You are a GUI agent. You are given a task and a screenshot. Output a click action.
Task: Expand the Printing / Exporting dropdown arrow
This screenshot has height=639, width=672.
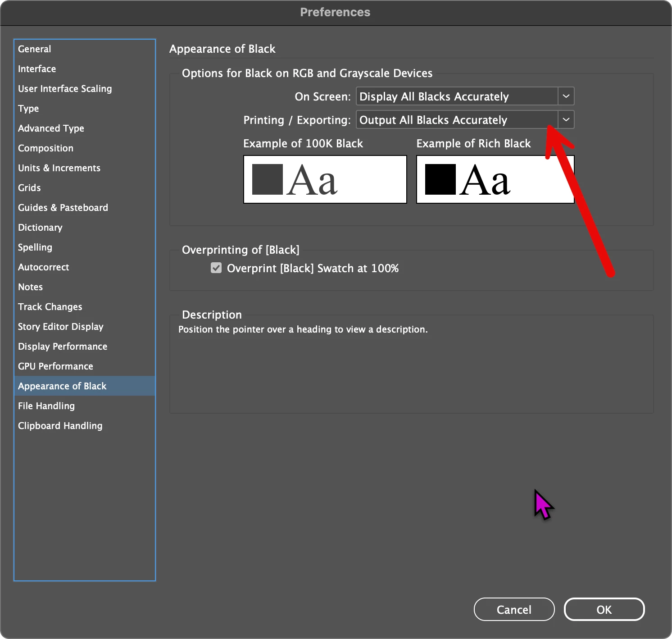tap(566, 119)
